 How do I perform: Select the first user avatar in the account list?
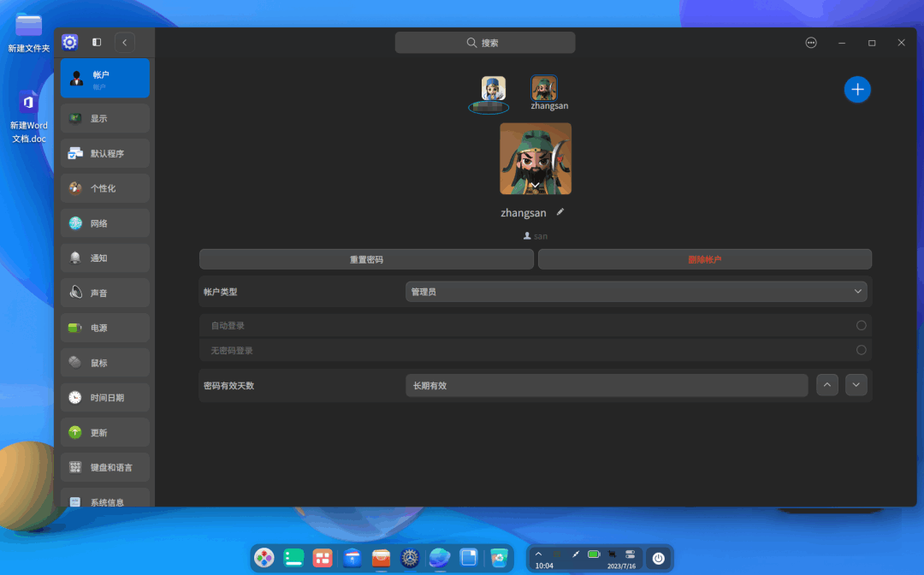click(494, 88)
